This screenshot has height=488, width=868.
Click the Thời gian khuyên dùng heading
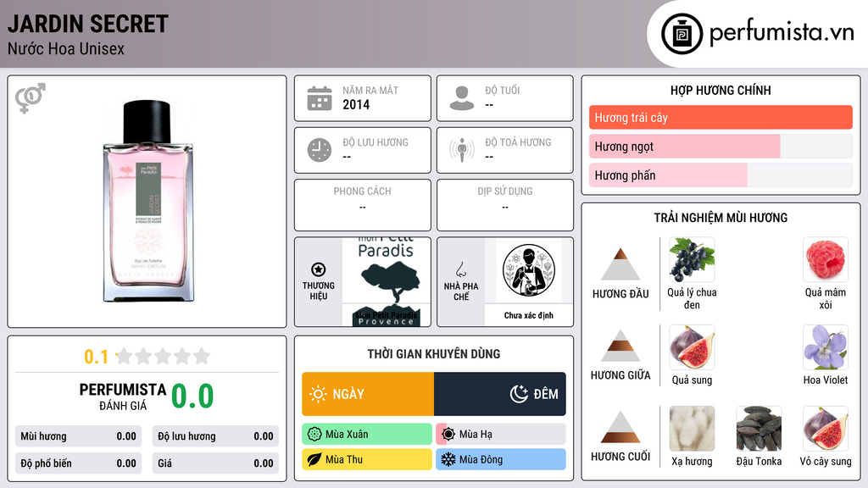coord(434,354)
